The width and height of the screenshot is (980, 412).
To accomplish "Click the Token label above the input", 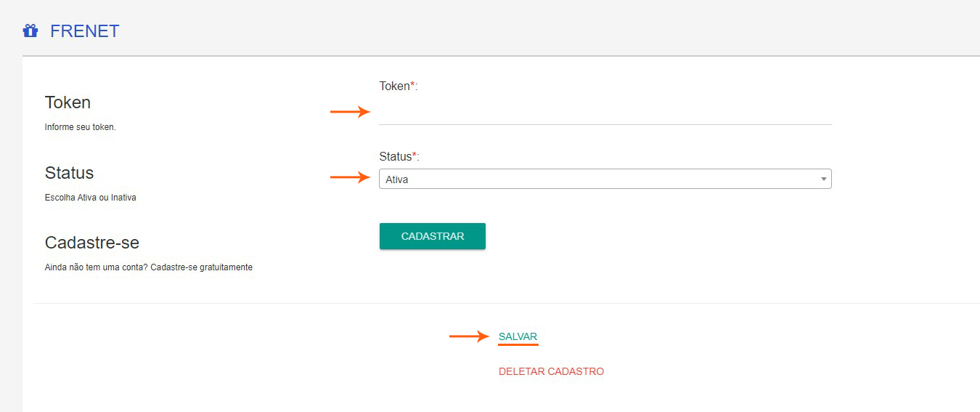I will [394, 86].
